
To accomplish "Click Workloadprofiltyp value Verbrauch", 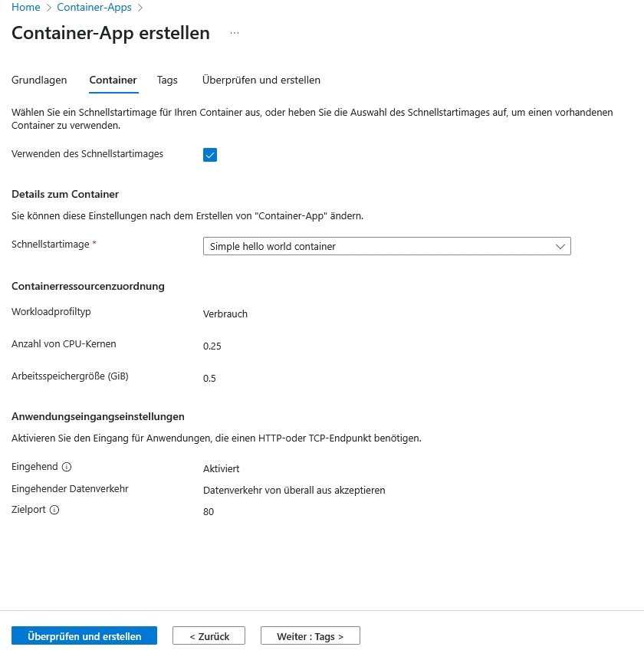I will click(x=225, y=314).
